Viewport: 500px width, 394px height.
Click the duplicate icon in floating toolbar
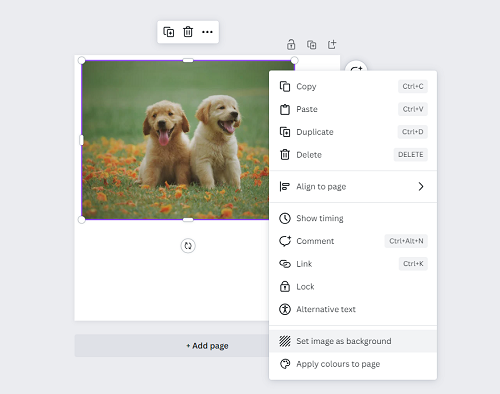(x=169, y=32)
